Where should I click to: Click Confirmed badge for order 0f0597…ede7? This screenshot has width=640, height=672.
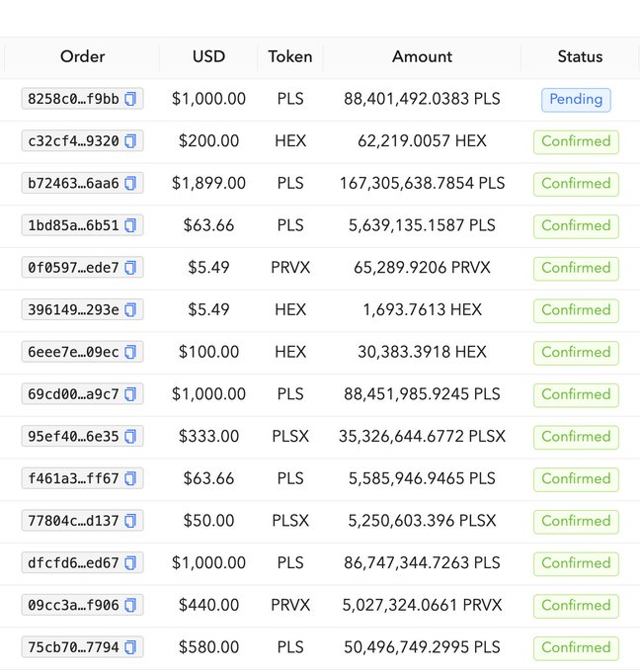point(576,269)
